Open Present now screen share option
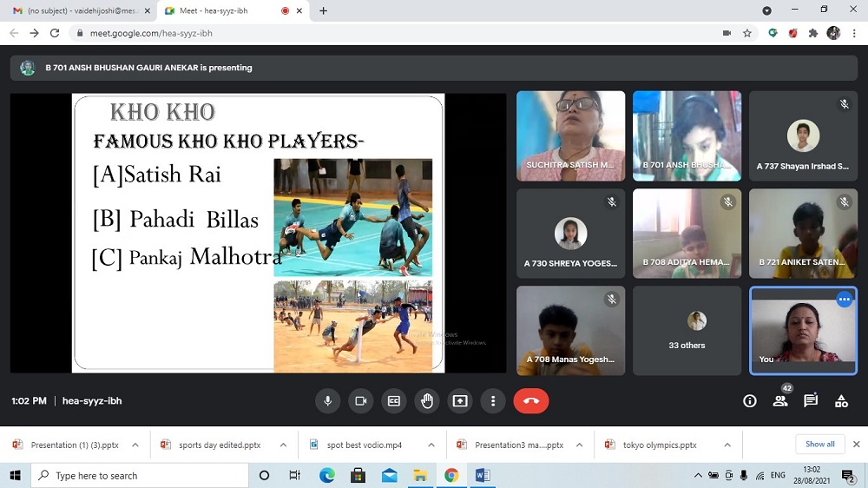 (x=460, y=400)
